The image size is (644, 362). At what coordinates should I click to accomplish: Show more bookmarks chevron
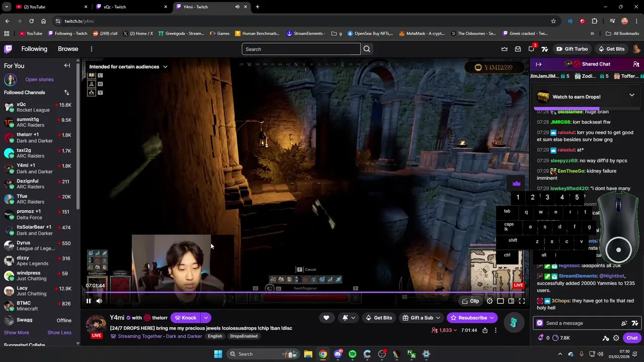click(x=592, y=34)
